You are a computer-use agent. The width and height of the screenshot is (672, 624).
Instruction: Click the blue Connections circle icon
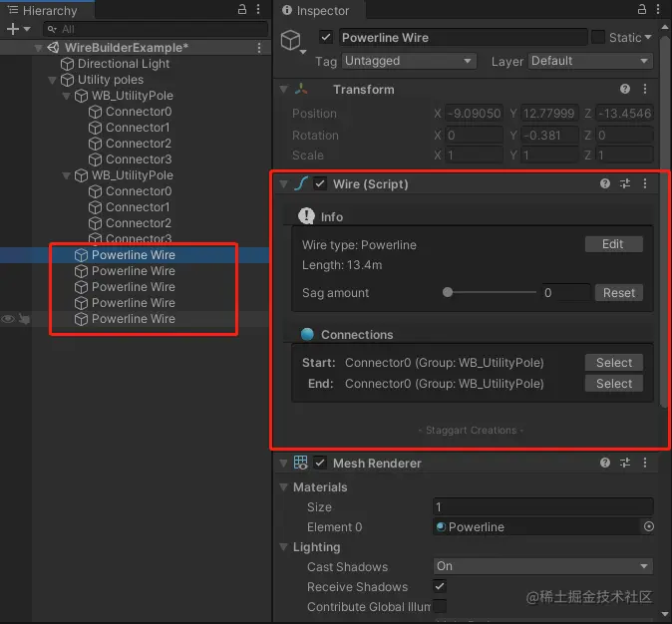point(307,334)
